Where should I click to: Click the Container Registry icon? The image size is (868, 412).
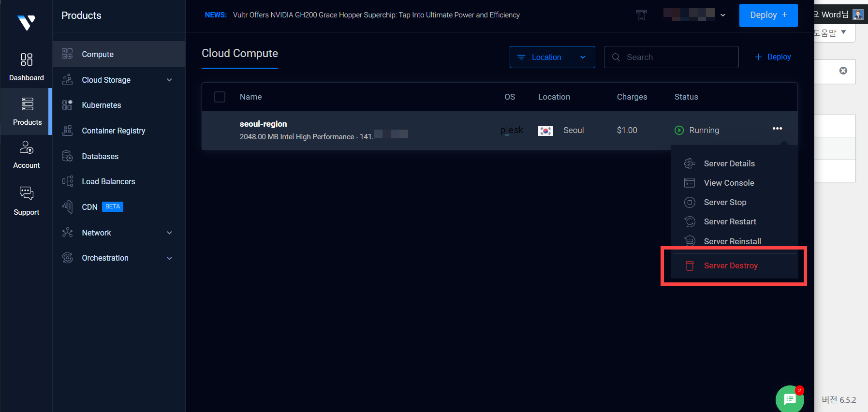(67, 130)
